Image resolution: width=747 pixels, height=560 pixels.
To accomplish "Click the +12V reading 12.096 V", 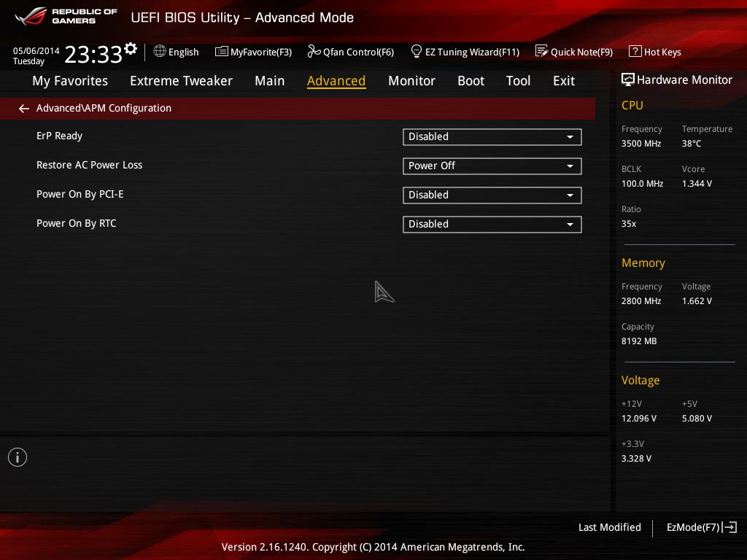I will (x=639, y=418).
